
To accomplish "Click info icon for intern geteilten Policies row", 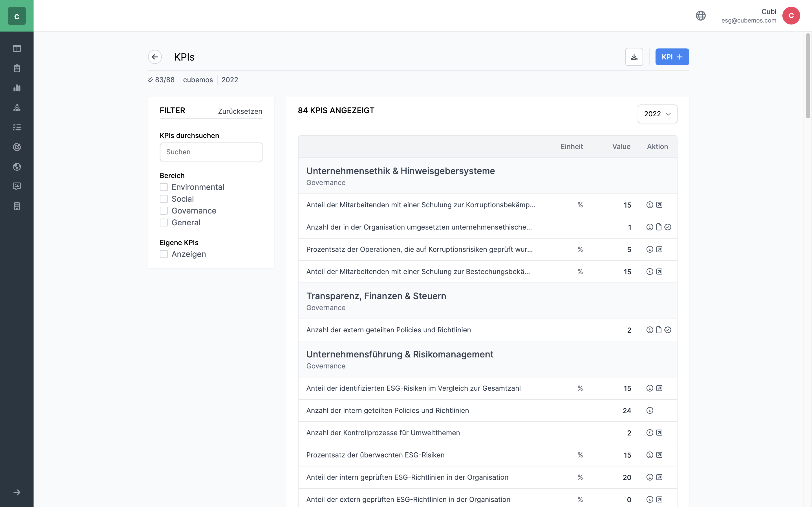I will [650, 410].
